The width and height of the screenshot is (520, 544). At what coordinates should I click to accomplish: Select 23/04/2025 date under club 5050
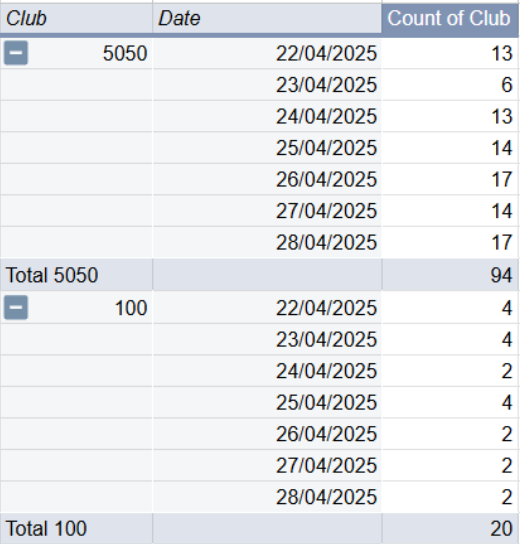coord(267,85)
